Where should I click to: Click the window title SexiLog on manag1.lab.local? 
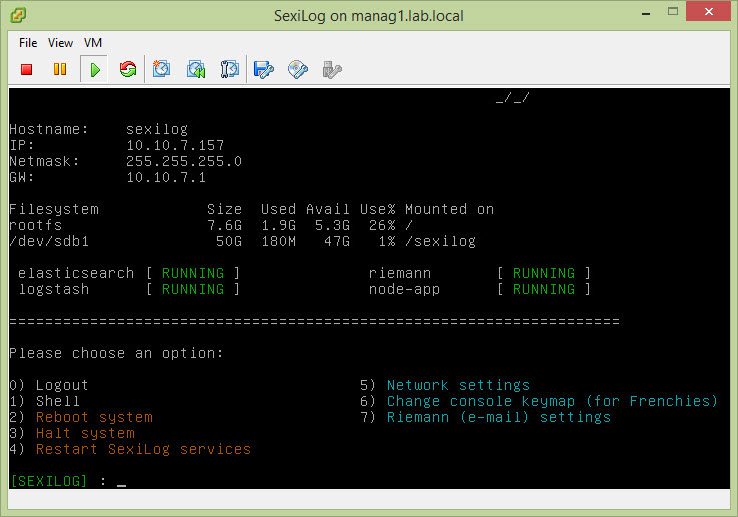369,16
